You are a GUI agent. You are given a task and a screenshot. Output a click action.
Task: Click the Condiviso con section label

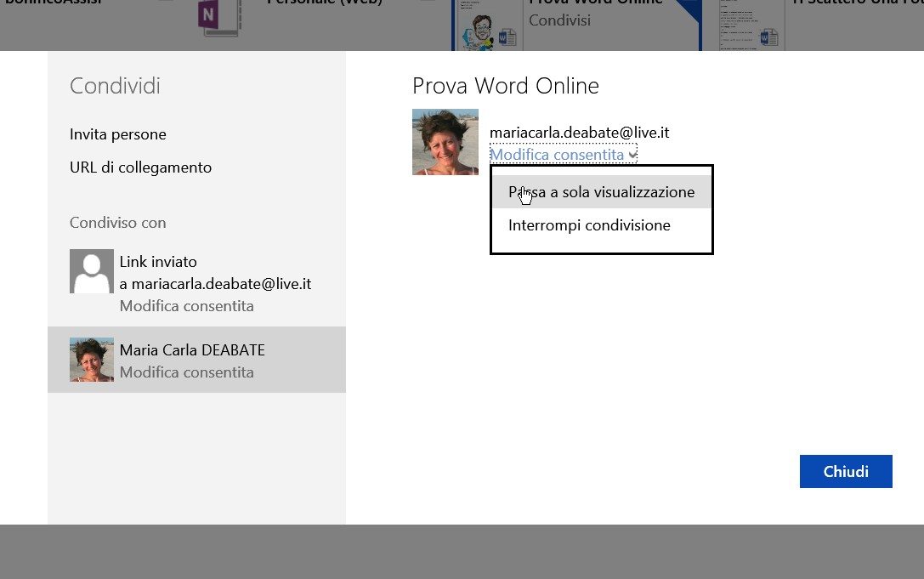point(117,223)
